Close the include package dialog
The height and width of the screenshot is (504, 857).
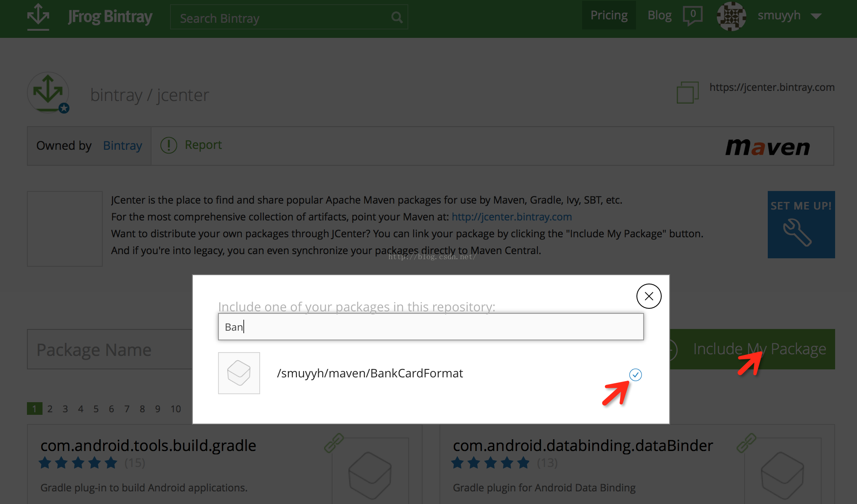tap(649, 296)
